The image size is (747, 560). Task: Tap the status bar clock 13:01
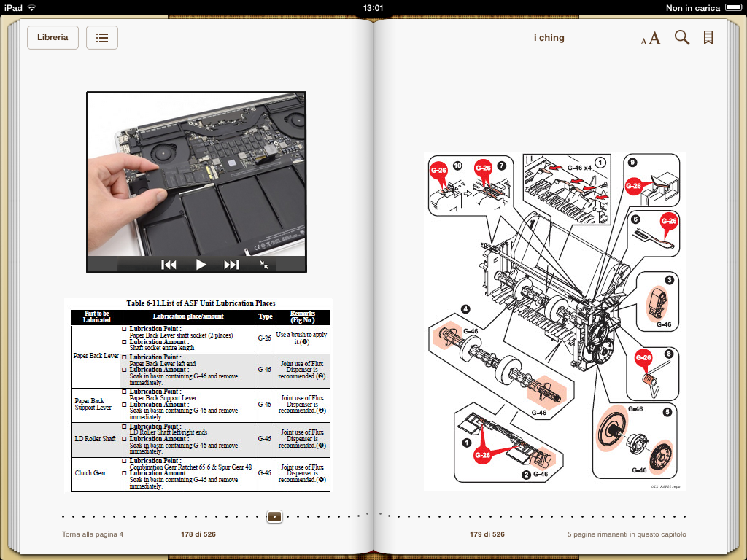pos(373,8)
